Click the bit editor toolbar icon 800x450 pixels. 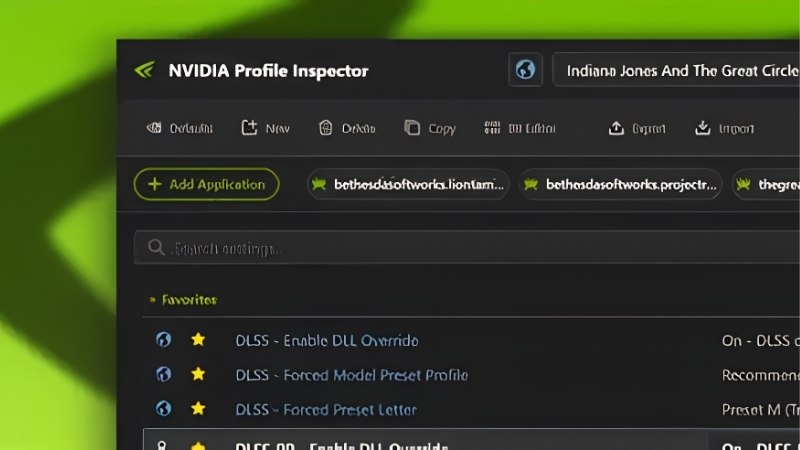click(x=492, y=128)
